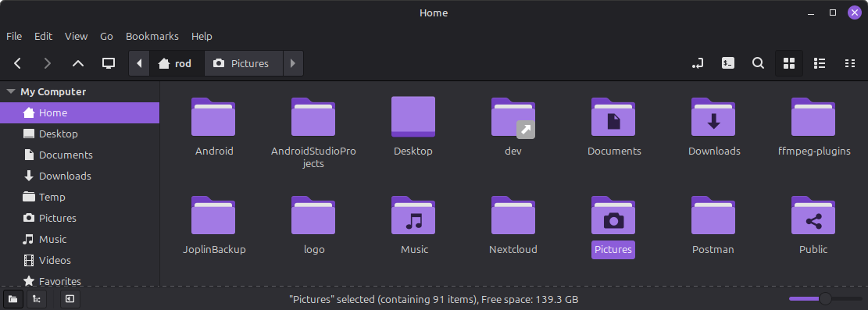
Task: Close the Home window
Action: pyautogui.click(x=855, y=12)
